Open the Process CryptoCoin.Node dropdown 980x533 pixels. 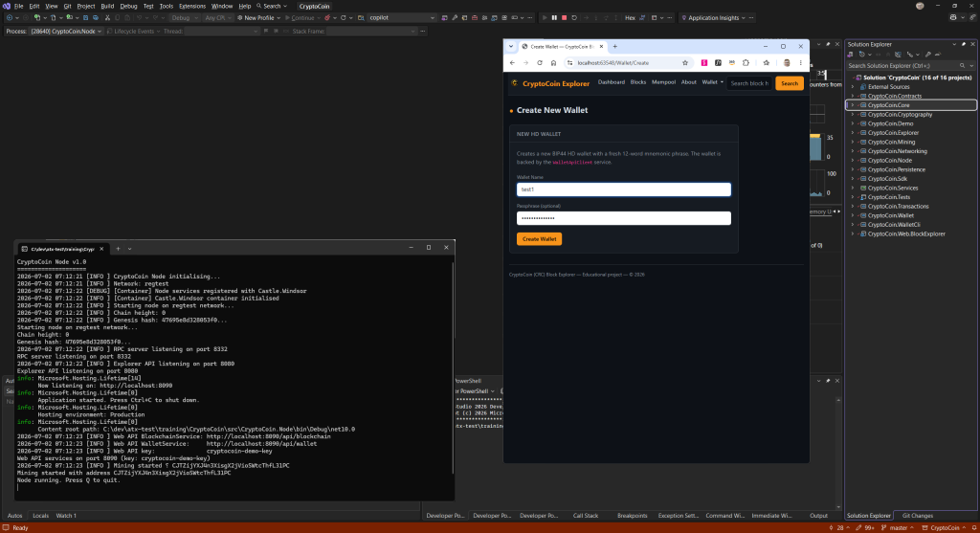point(66,32)
